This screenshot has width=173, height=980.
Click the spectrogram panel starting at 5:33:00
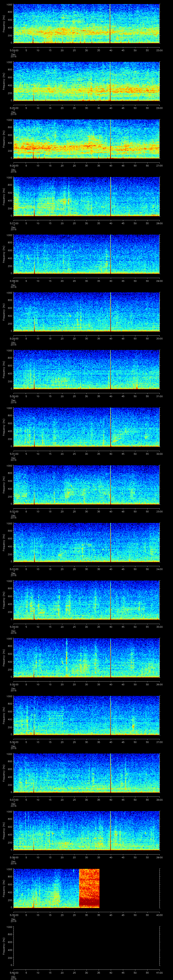86,543
